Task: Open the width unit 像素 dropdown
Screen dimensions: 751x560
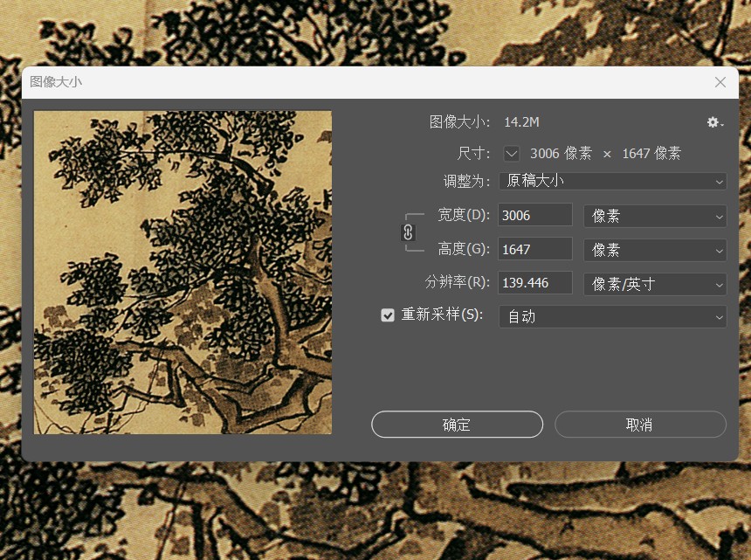Action: click(655, 216)
